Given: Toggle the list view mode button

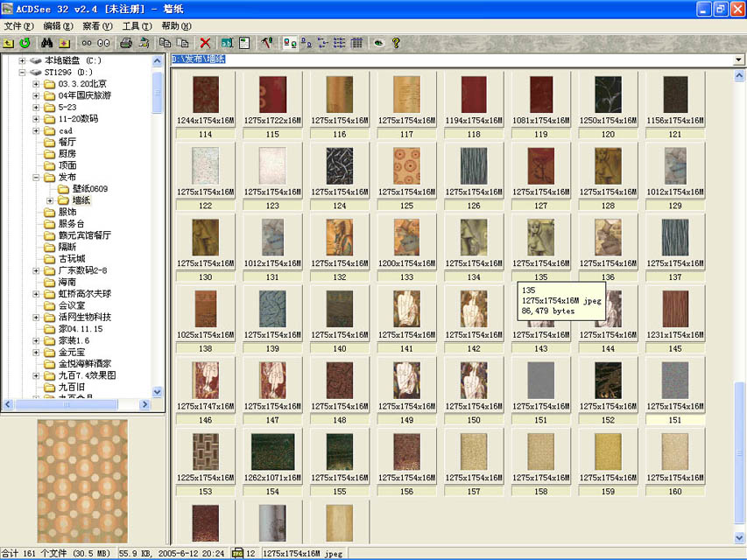Looking at the screenshot, I should point(340,42).
